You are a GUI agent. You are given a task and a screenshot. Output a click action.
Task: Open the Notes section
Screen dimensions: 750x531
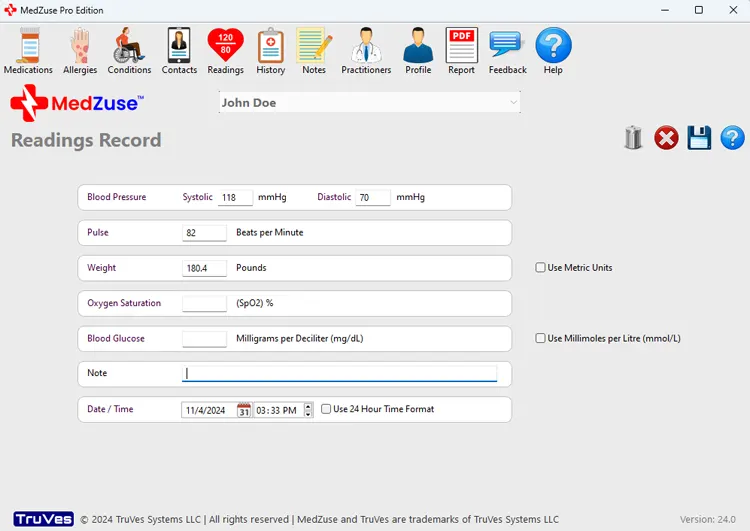tap(314, 50)
